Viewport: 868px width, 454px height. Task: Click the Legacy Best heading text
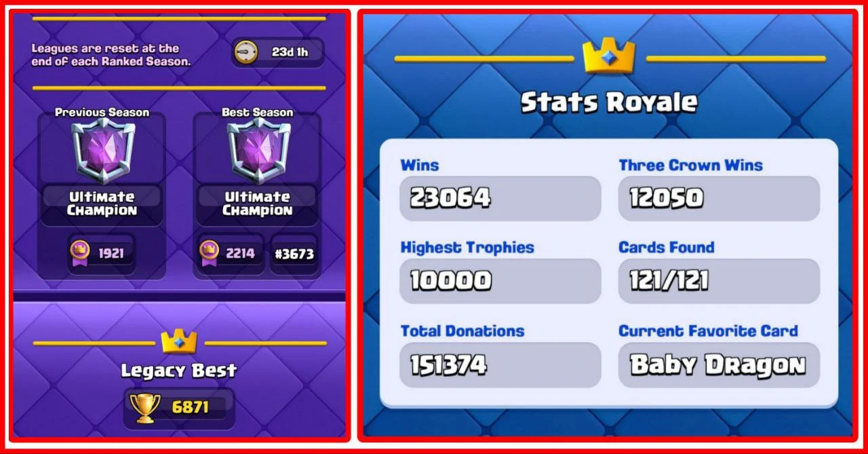(179, 371)
